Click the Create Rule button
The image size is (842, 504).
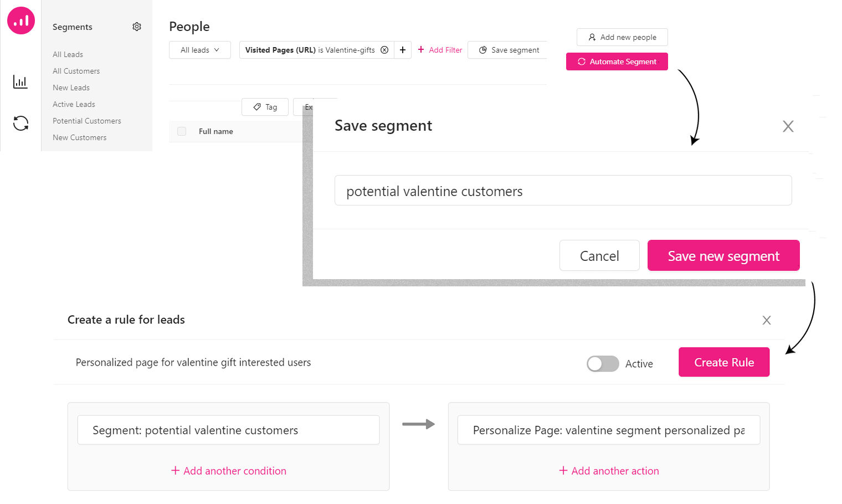[724, 362]
